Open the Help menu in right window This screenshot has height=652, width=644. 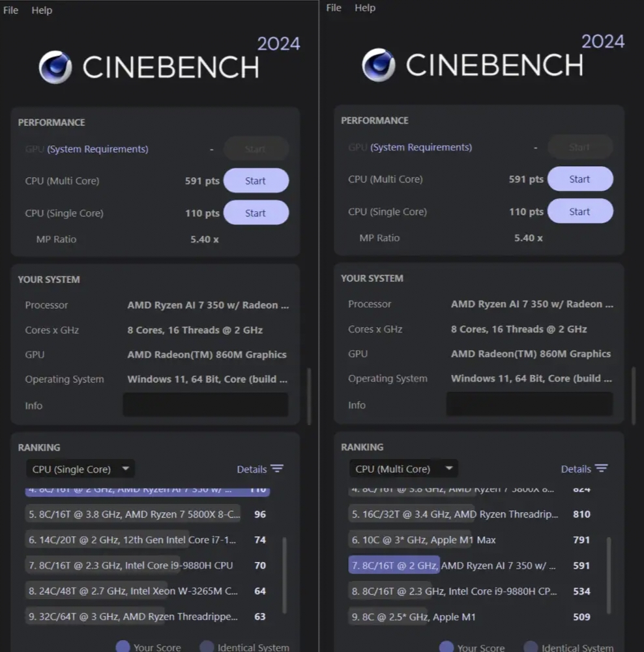click(x=365, y=8)
